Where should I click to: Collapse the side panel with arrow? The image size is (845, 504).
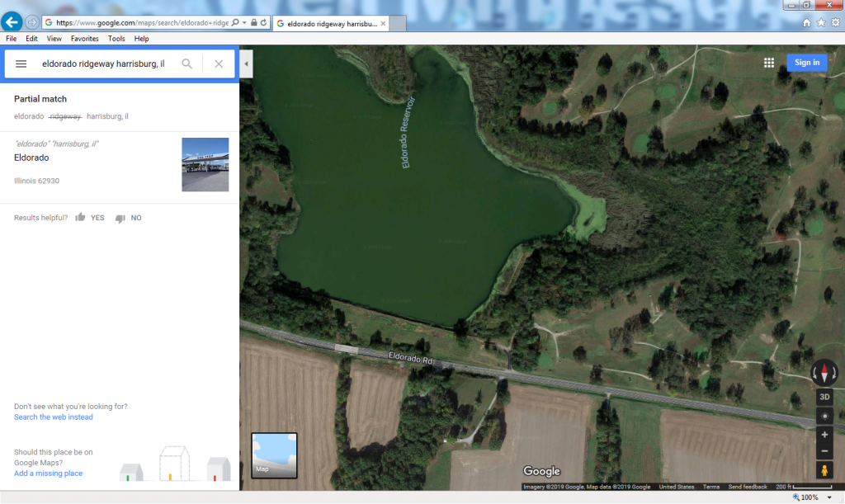(246, 64)
